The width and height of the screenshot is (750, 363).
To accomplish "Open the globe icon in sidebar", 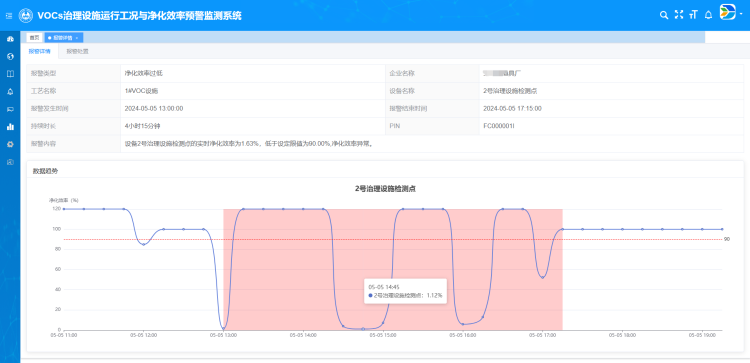I will (x=10, y=56).
